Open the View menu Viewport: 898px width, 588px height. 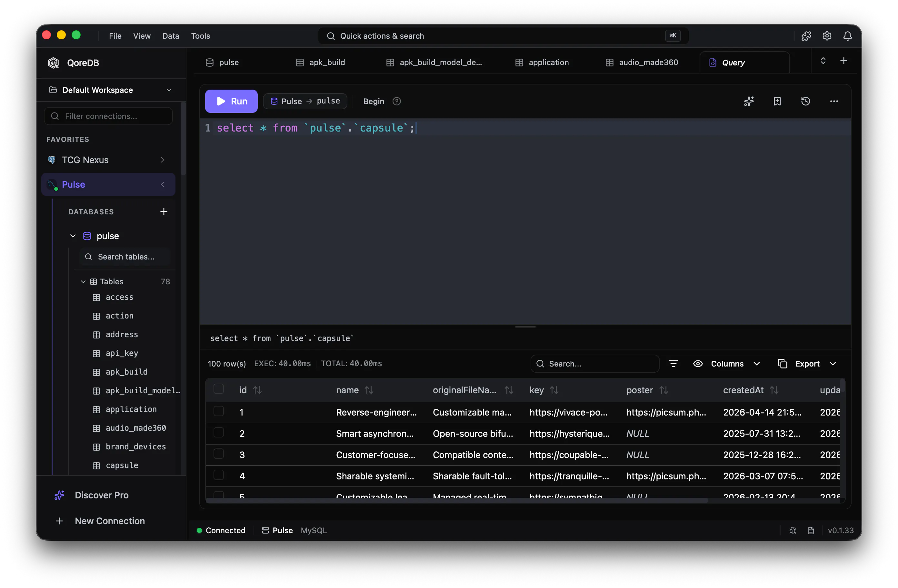142,36
